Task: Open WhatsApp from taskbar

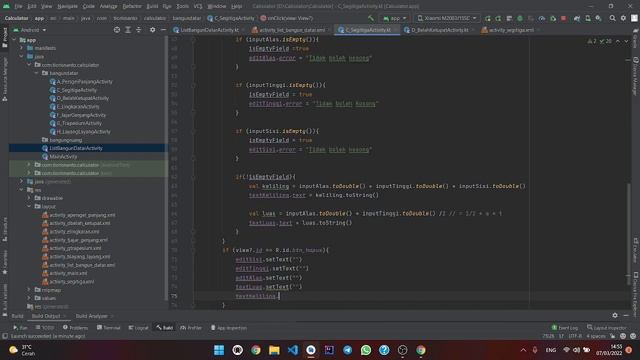Action: coord(366,350)
